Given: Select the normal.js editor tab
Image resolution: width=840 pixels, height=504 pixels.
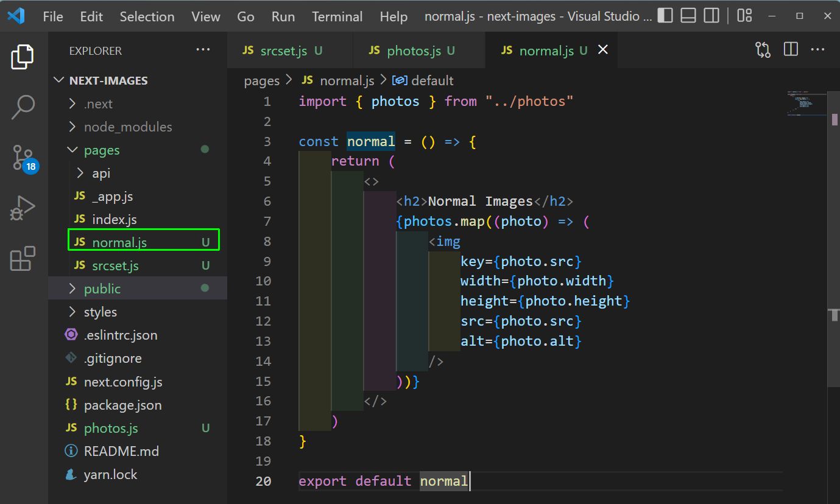Looking at the screenshot, I should click(x=552, y=51).
